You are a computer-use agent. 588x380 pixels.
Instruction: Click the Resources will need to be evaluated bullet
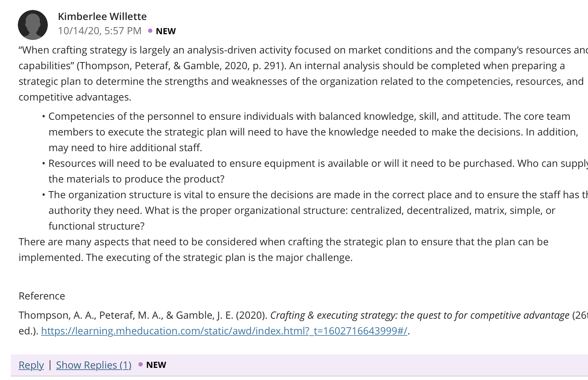[x=315, y=171]
